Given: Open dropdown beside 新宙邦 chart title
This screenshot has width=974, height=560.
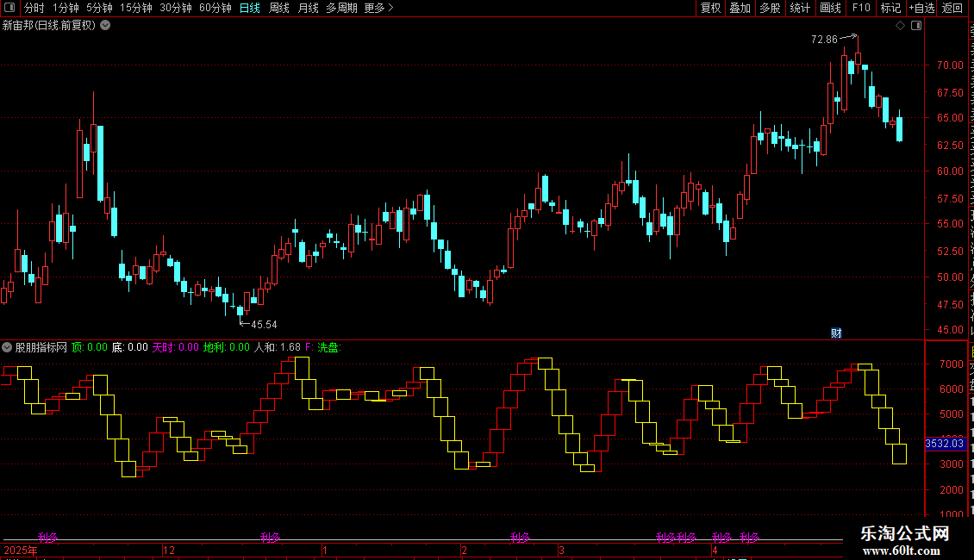Looking at the screenshot, I should 106,26.
